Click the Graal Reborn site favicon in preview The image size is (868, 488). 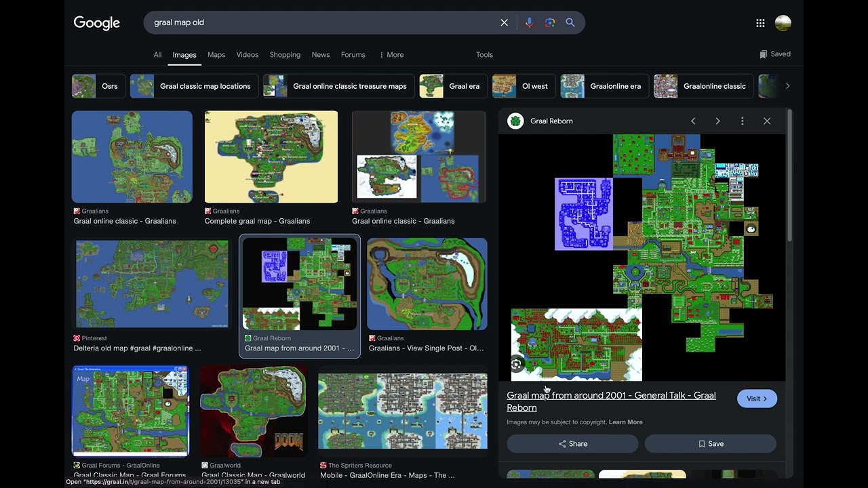[x=515, y=121]
